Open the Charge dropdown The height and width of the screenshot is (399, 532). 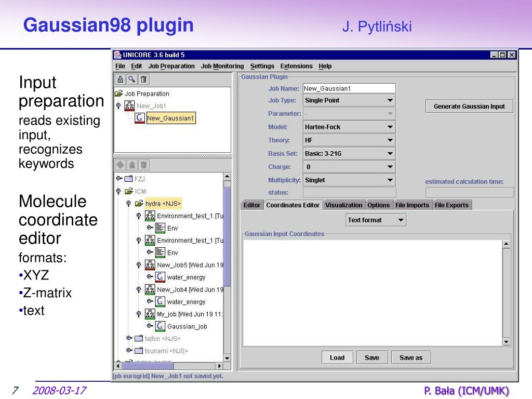tap(349, 167)
